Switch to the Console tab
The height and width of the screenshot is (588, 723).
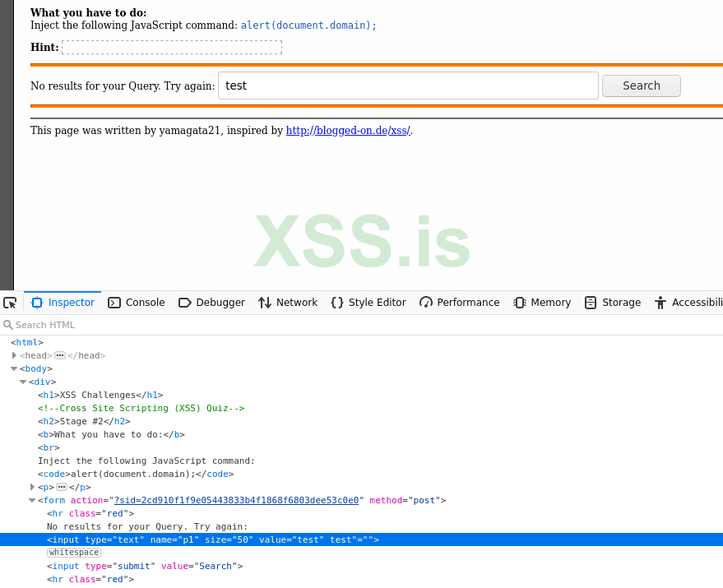tap(137, 303)
